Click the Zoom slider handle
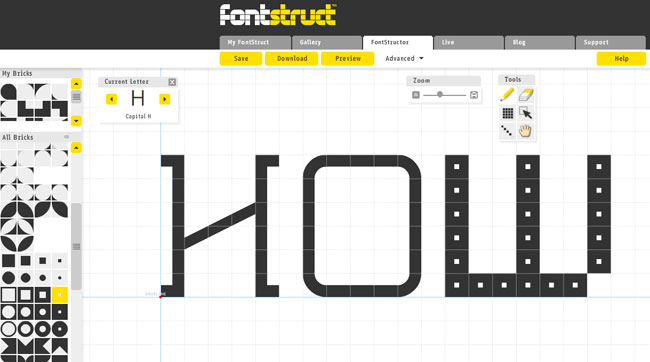Image resolution: width=650 pixels, height=362 pixels. point(440,95)
